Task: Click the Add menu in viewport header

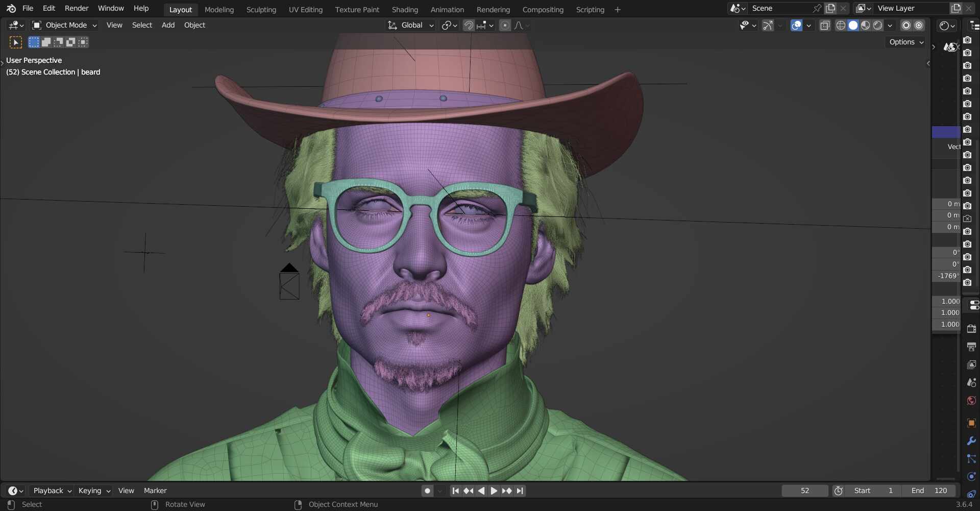Action: (168, 25)
